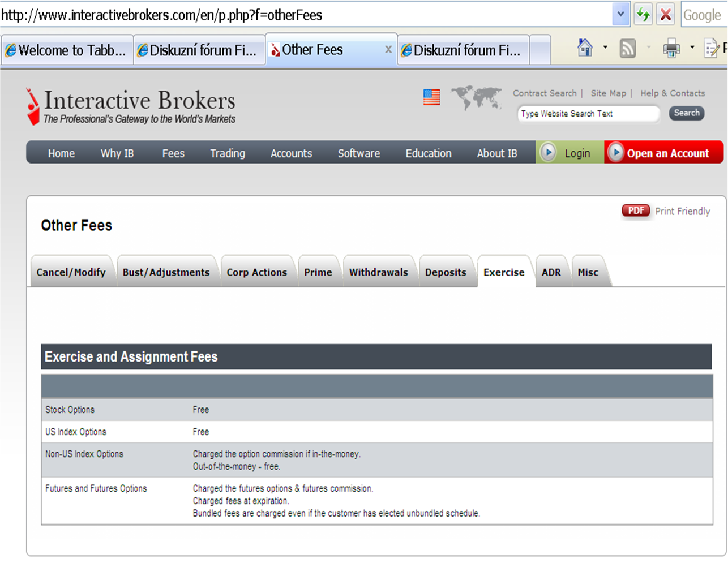Open the Accounts navigation menu
728x563 pixels.
[x=291, y=153]
